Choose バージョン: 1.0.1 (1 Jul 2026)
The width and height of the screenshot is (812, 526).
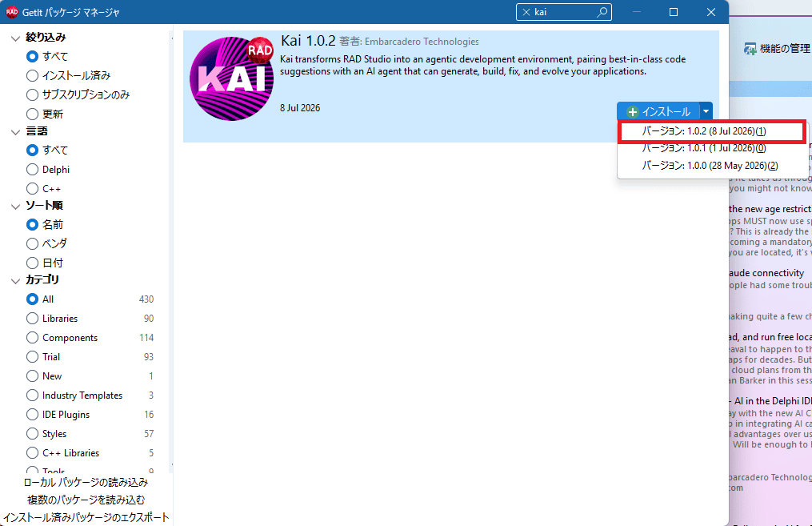click(x=712, y=148)
